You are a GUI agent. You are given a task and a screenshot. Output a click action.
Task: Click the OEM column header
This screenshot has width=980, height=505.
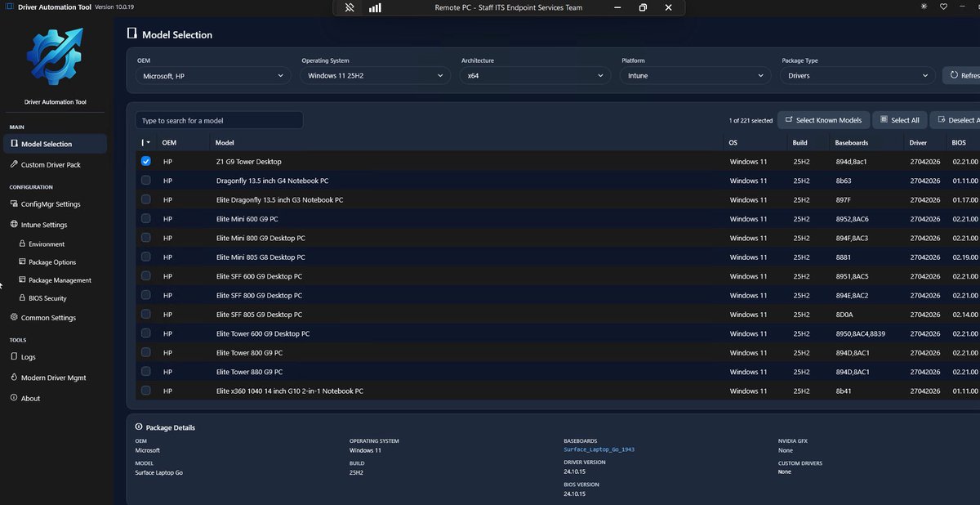169,143
